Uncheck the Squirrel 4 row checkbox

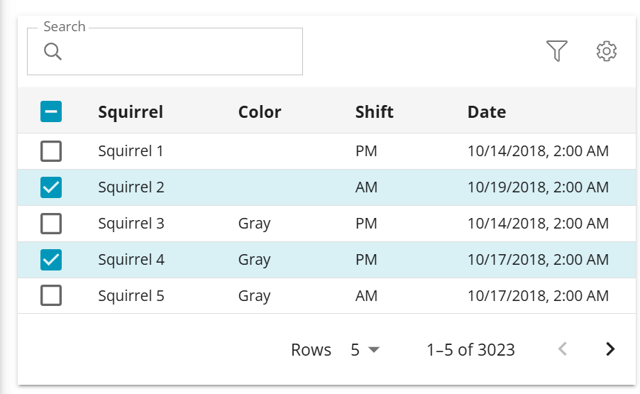[51, 260]
